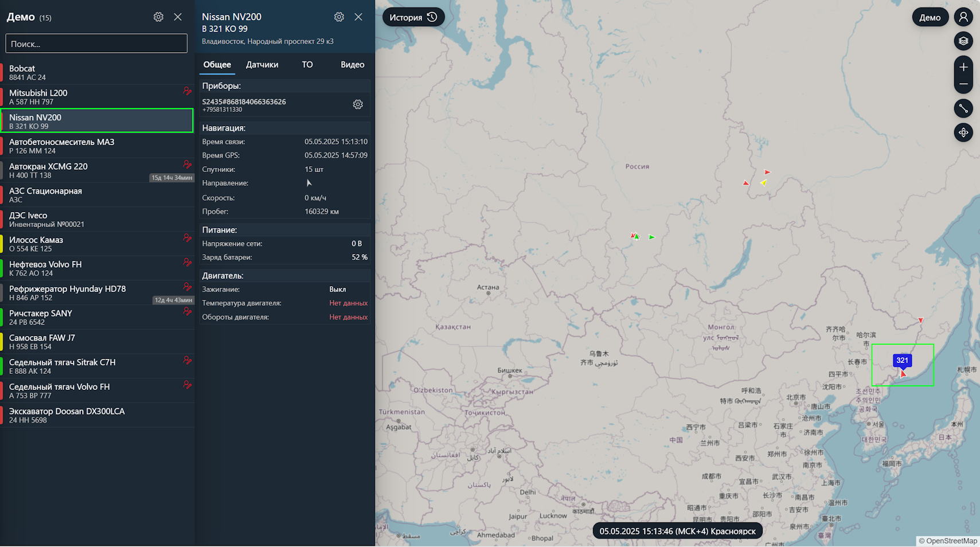
Task: Switch to the Датчики tab
Action: pyautogui.click(x=262, y=65)
